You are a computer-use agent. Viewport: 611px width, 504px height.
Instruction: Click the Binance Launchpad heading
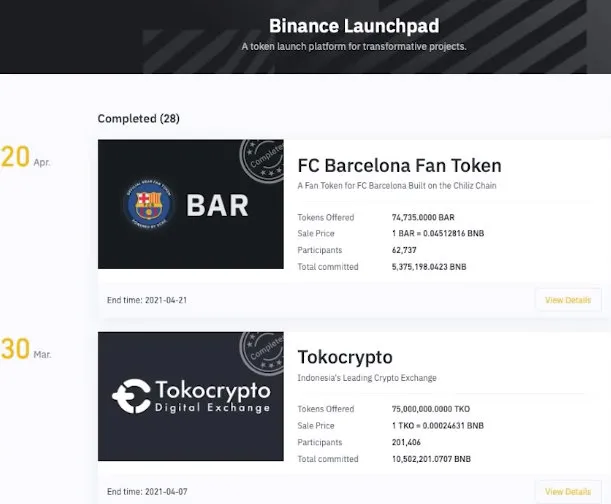tap(354, 26)
